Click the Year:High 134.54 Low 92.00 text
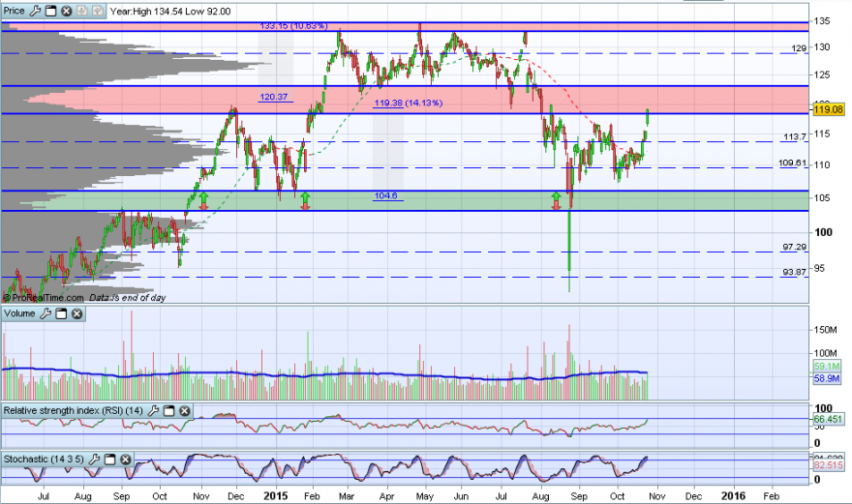 pyautogui.click(x=170, y=11)
